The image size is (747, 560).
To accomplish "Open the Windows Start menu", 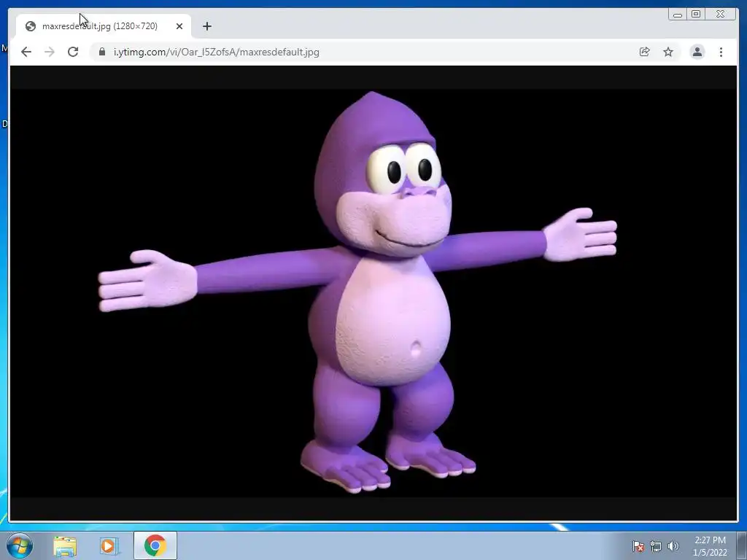I will 20,545.
